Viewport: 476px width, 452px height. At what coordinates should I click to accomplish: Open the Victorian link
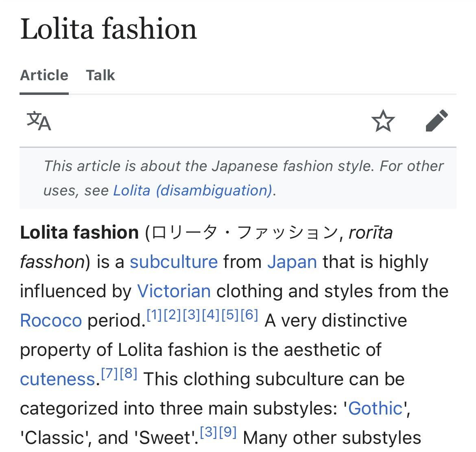(174, 291)
